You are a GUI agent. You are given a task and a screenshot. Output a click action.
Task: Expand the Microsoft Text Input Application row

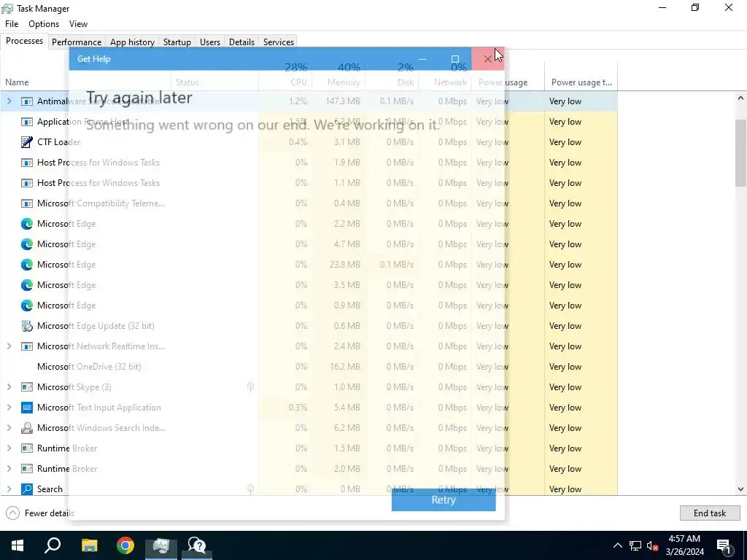(9, 408)
